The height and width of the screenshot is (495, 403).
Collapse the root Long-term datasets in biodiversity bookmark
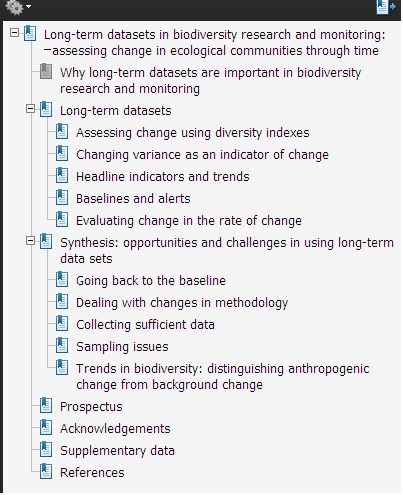[x=14, y=33]
